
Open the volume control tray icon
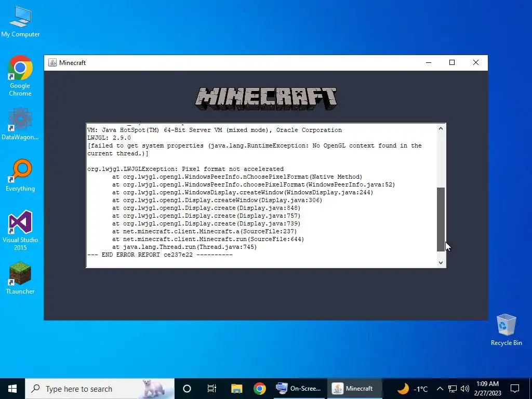465,389
